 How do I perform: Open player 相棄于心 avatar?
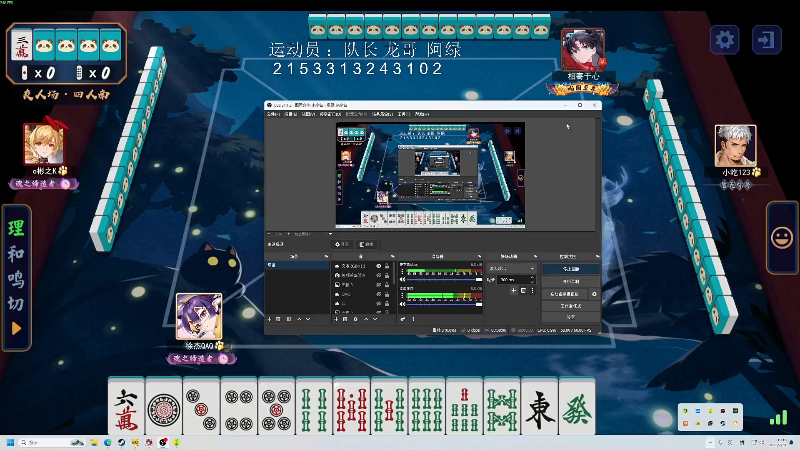coord(583,50)
